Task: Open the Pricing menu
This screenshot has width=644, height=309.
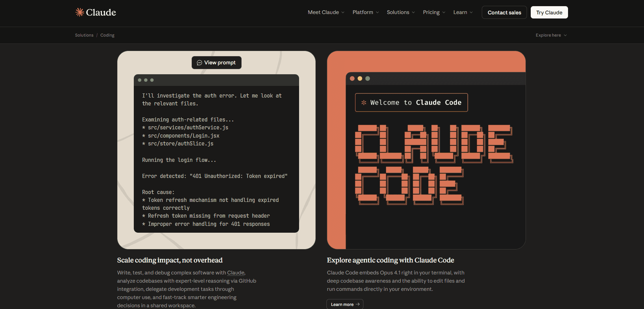Action: click(x=434, y=12)
